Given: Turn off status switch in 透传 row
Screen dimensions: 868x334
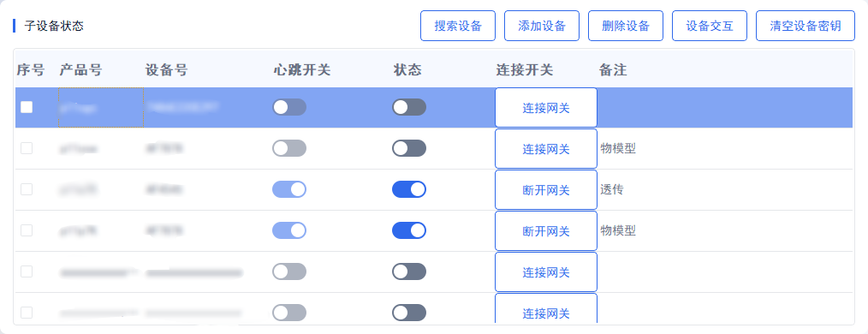Looking at the screenshot, I should 409,189.
